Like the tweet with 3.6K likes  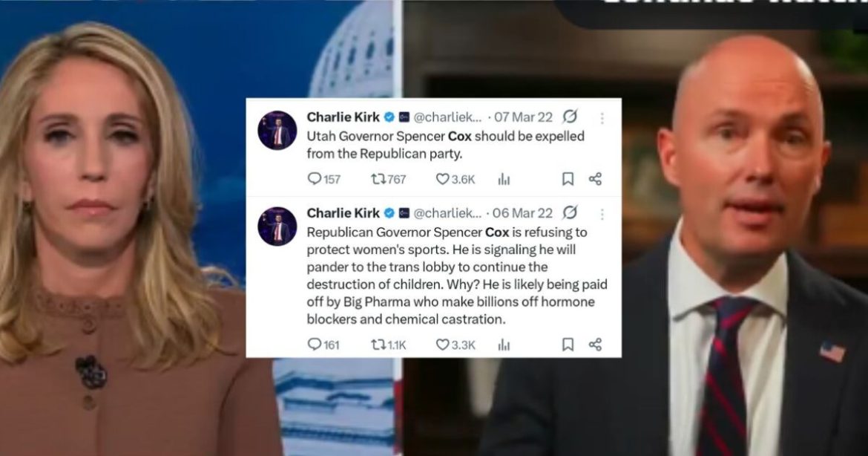pos(455,179)
